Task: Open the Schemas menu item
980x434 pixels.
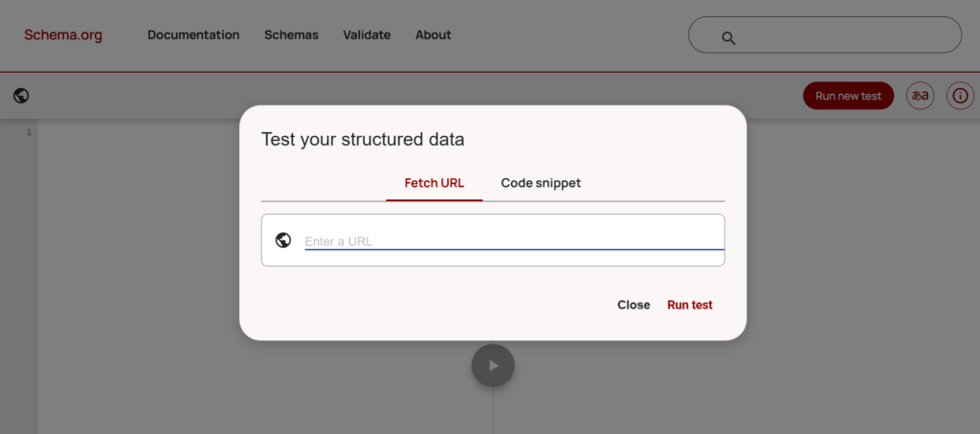Action: point(291,35)
